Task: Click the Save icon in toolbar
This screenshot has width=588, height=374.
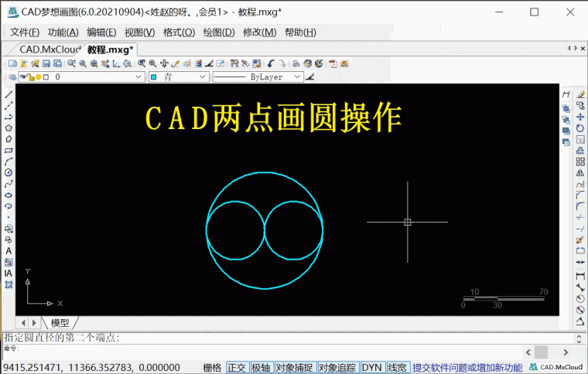Action: 46,63
